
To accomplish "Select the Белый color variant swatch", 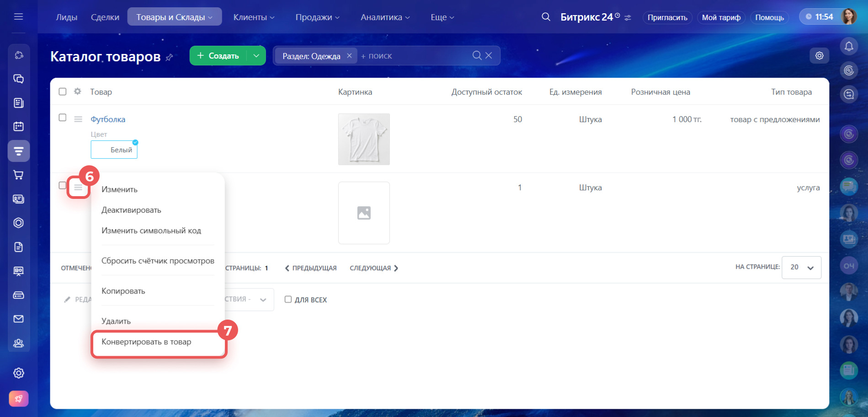I will (114, 150).
